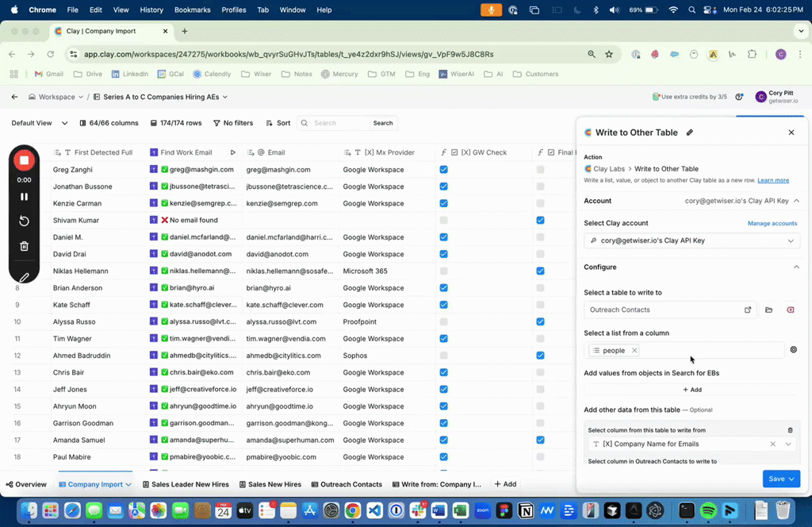
Task: Open Outreach Contacts table in new tab icon
Action: pos(748,310)
